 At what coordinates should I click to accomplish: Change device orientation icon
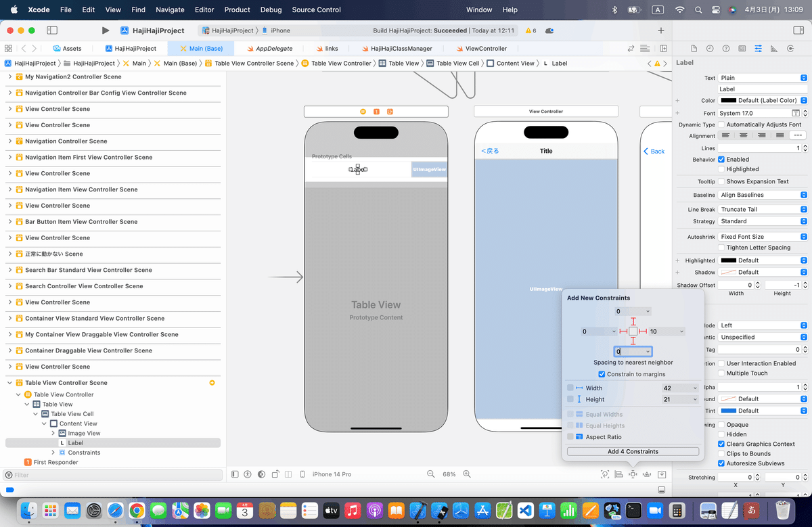tap(276, 474)
